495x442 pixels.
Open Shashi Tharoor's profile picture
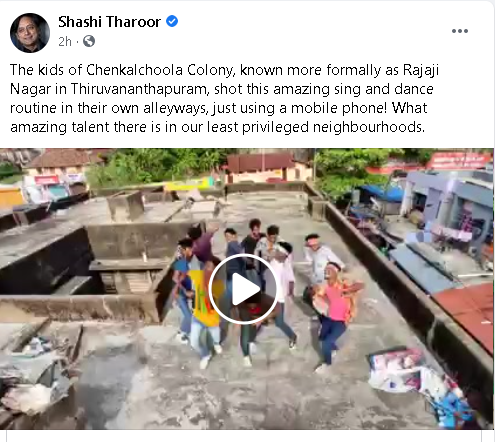pyautogui.click(x=30, y=33)
